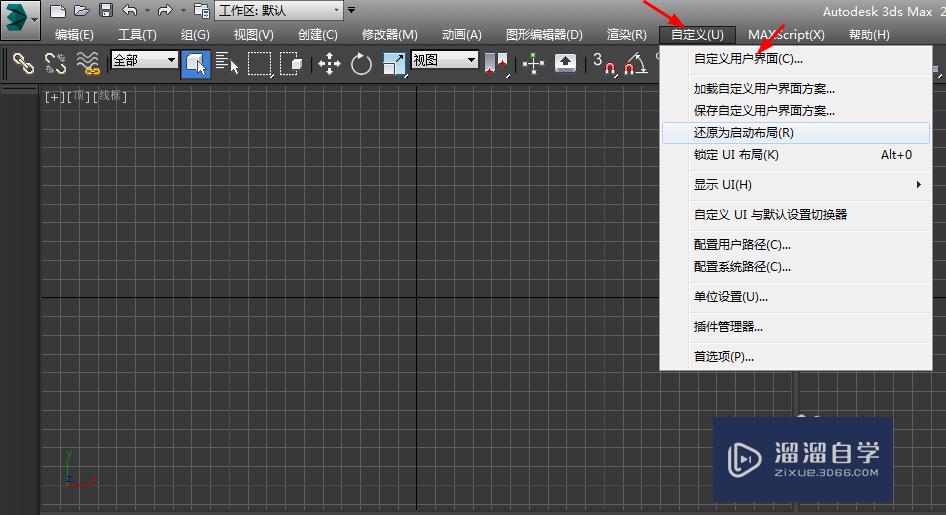Open the redo history dropdown arrow
The height and width of the screenshot is (515, 946).
click(x=183, y=10)
